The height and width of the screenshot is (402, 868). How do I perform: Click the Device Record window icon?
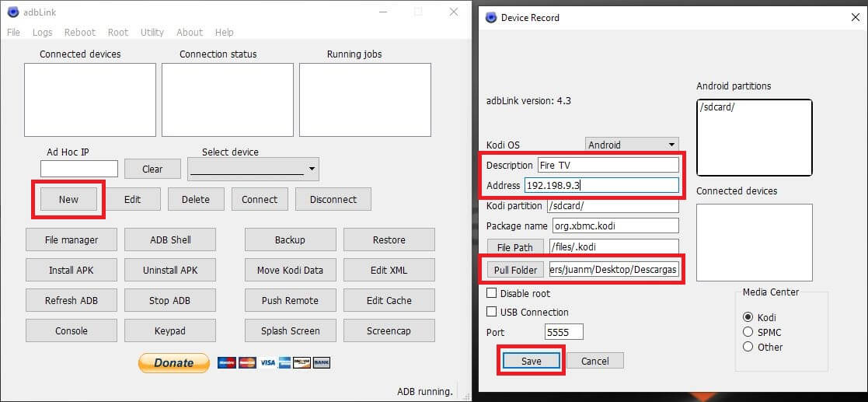tap(490, 17)
